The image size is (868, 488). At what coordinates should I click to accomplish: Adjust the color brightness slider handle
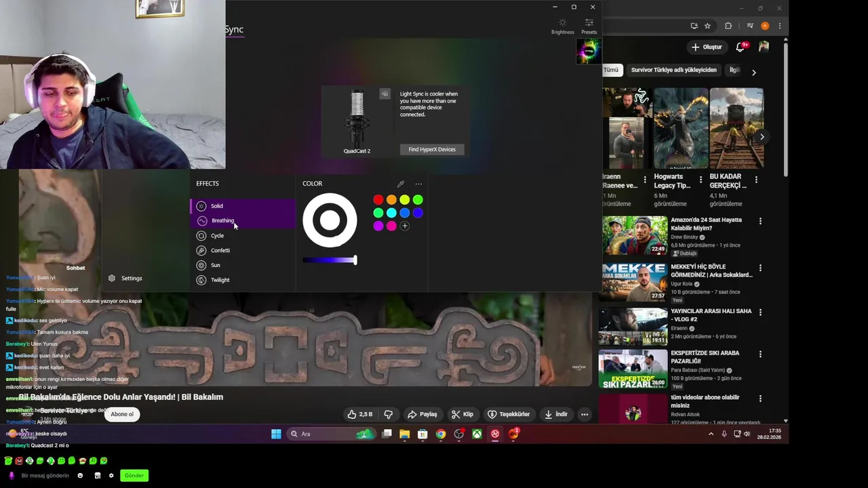(x=355, y=260)
